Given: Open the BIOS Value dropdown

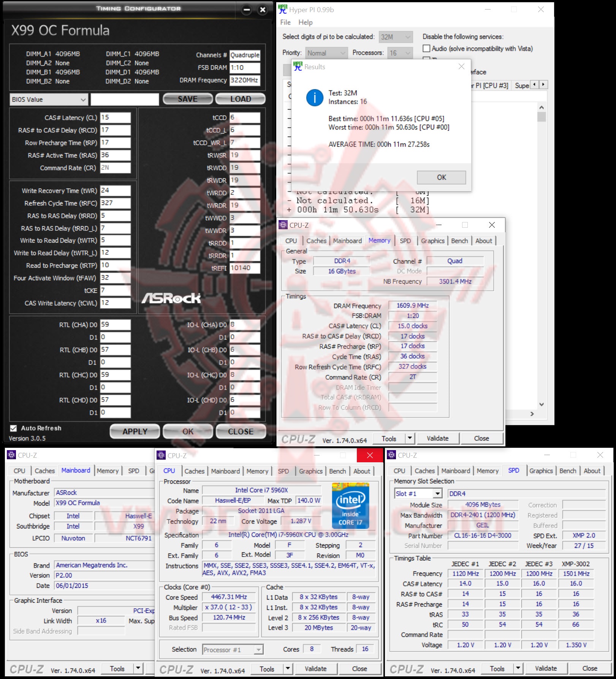Looking at the screenshot, I should point(49,100).
